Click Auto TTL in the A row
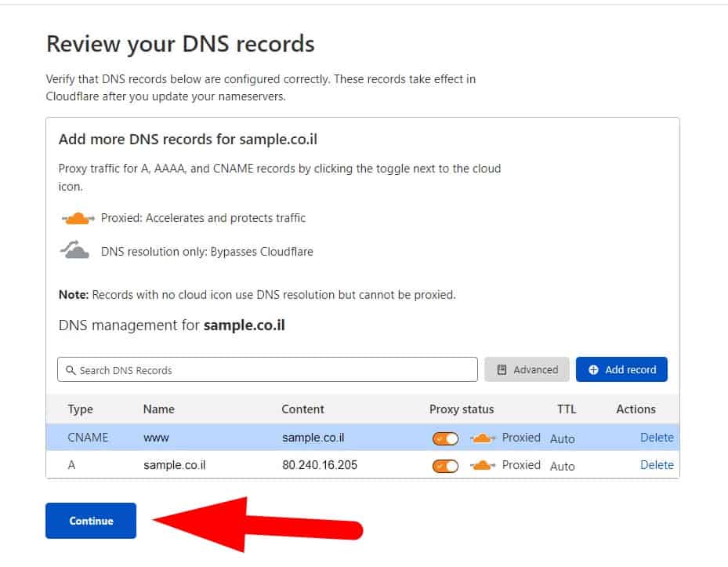 click(563, 466)
